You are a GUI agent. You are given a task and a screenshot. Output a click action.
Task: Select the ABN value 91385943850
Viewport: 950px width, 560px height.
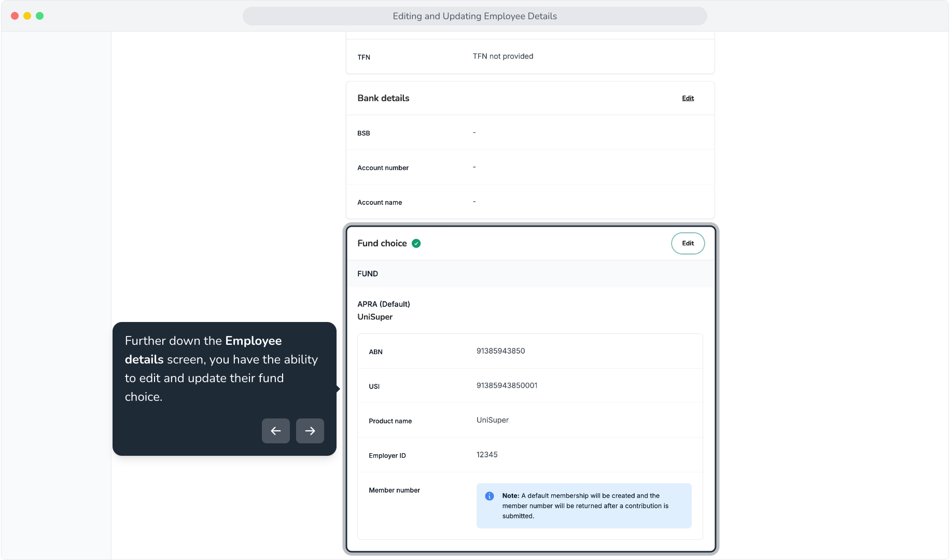click(500, 351)
